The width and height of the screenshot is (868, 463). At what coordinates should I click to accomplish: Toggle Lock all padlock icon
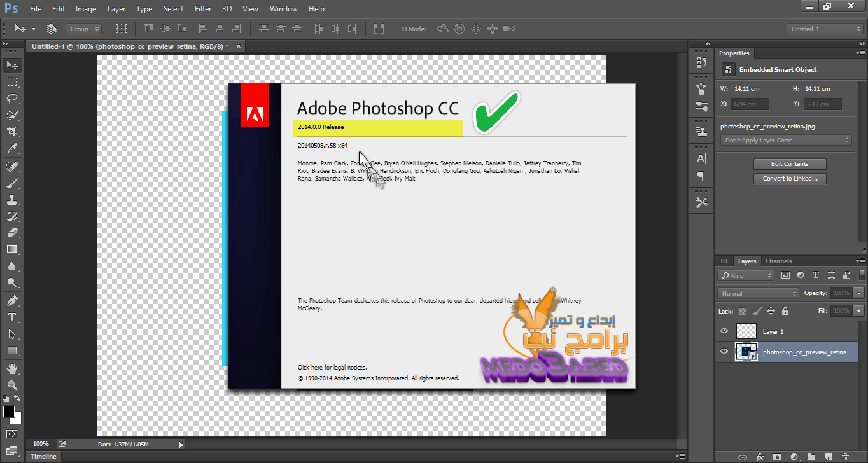tap(785, 311)
